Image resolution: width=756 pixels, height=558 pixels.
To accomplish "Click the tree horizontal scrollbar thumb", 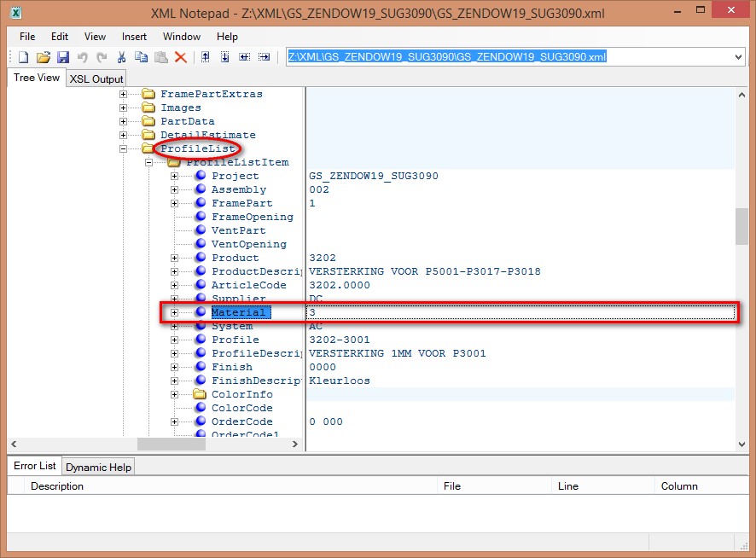I will coord(172,444).
